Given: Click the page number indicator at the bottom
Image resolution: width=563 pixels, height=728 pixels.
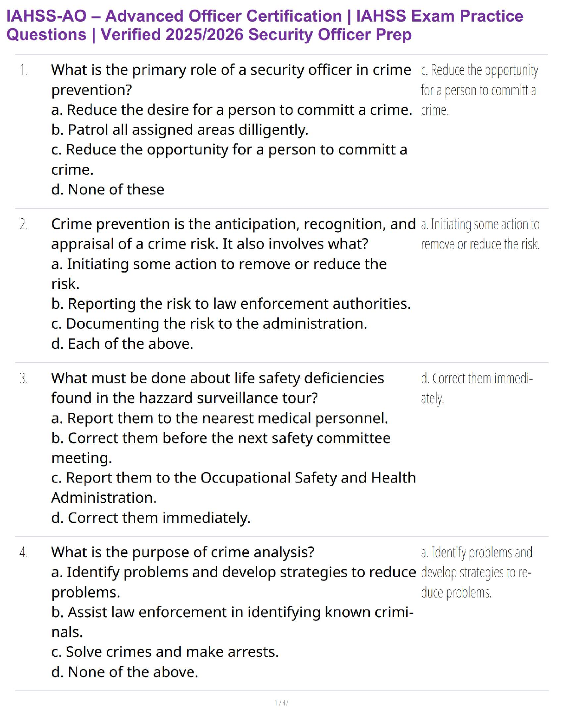Looking at the screenshot, I should pyautogui.click(x=281, y=703).
